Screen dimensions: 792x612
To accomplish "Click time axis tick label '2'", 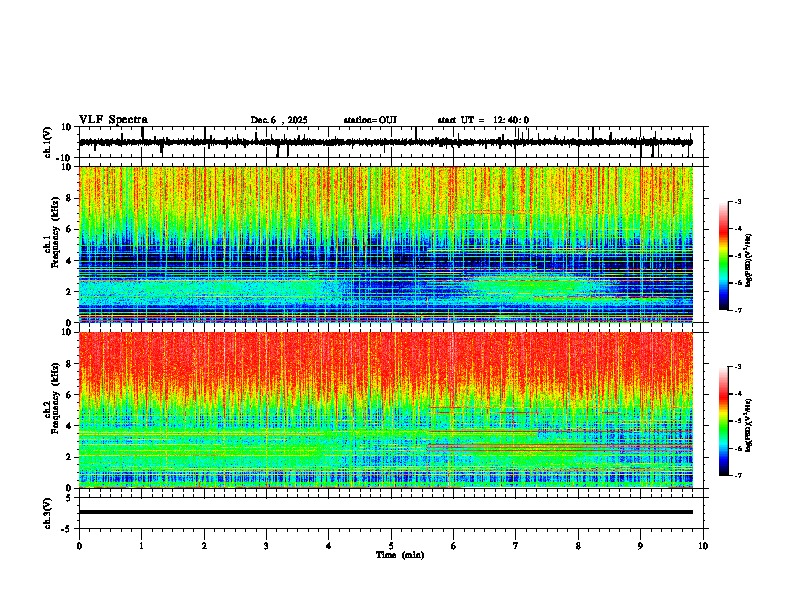I will pos(204,546).
